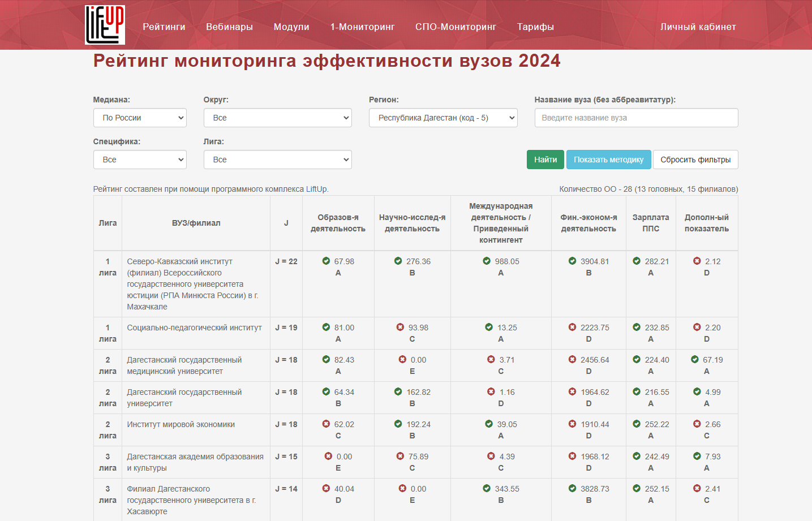Viewport: 812px width, 521px height.
Task: Click green check icon beside 67.98
Action: [x=326, y=261]
